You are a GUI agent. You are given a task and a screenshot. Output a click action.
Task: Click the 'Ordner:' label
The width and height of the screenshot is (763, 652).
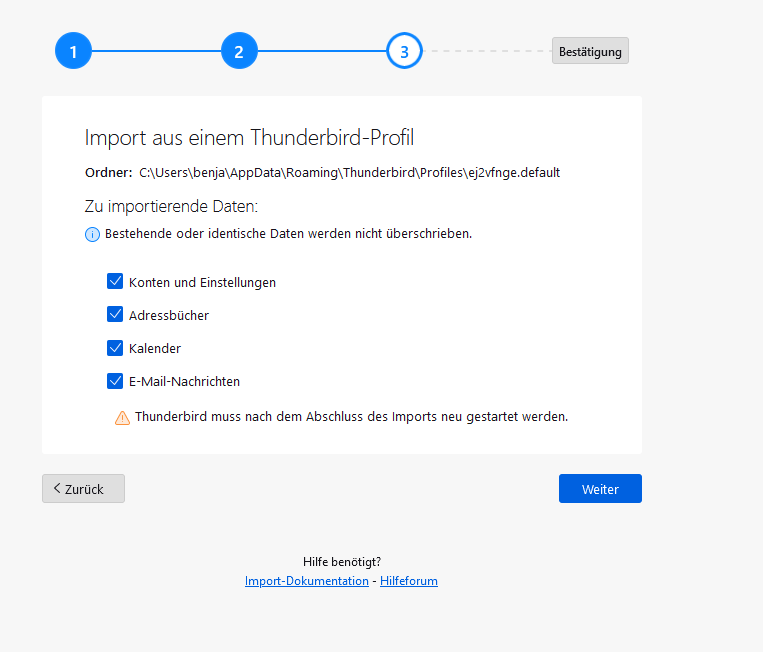coord(109,173)
